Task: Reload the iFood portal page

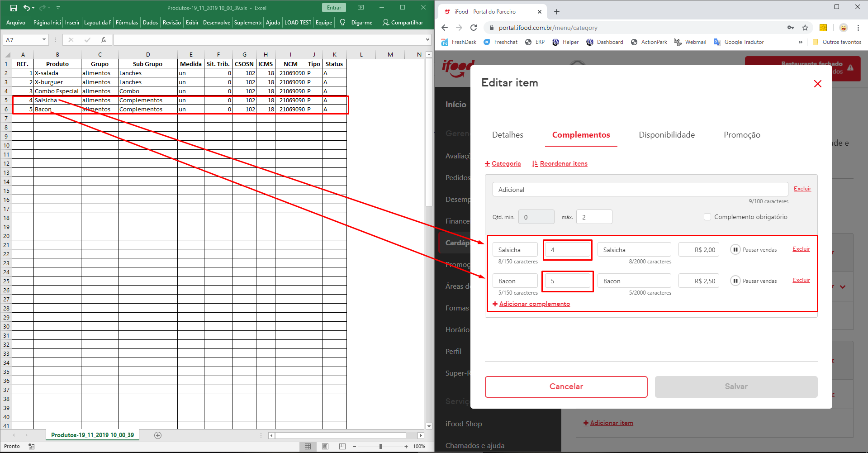Action: point(474,28)
